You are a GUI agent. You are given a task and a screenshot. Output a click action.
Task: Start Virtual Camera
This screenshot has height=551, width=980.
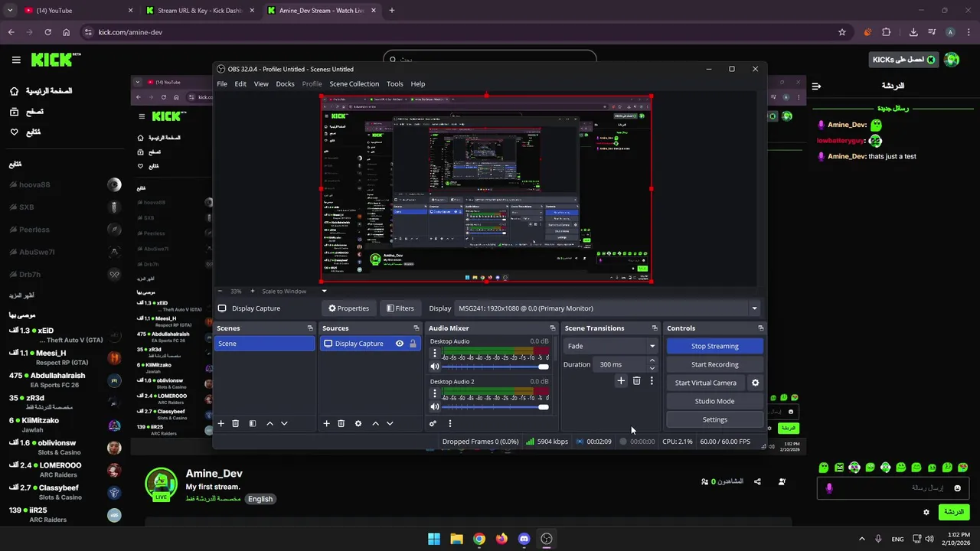pyautogui.click(x=706, y=383)
